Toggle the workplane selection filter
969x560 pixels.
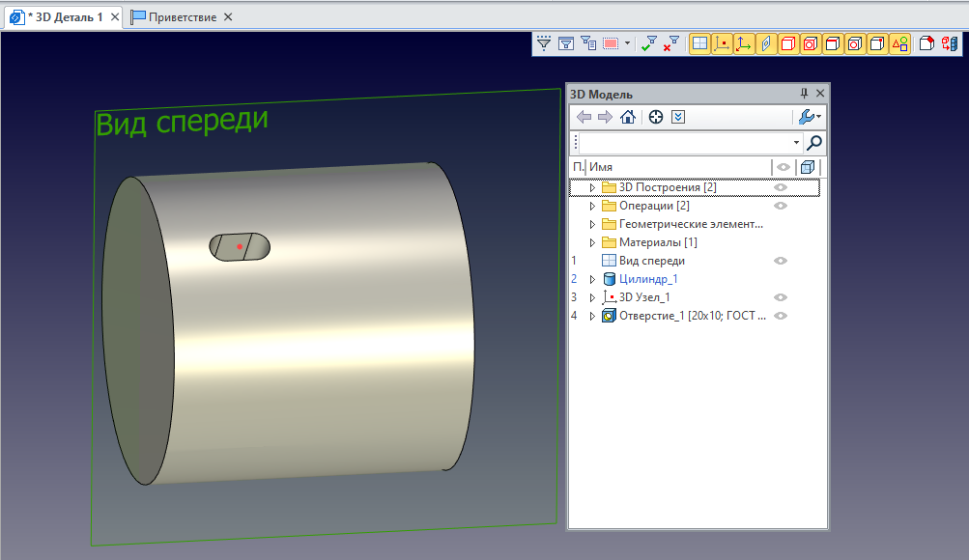coord(699,43)
